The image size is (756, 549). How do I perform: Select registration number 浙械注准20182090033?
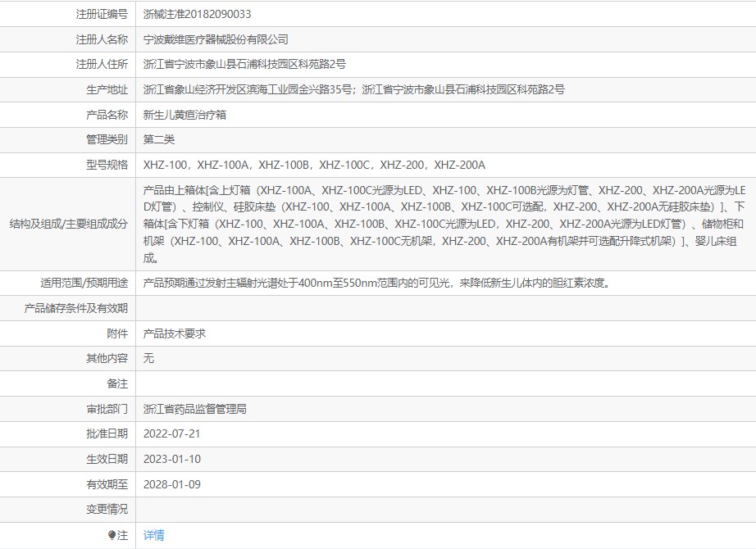point(197,14)
